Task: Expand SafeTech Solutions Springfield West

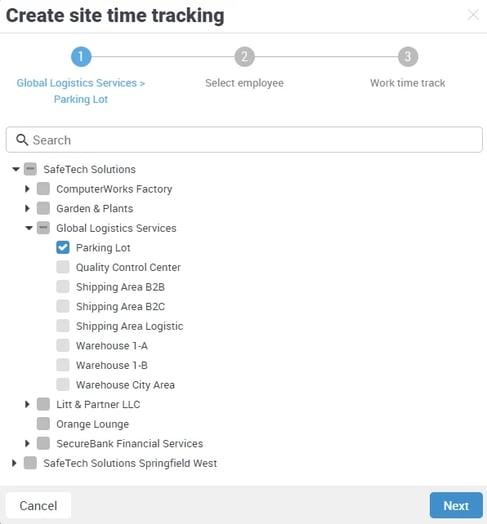Action: pos(14,463)
